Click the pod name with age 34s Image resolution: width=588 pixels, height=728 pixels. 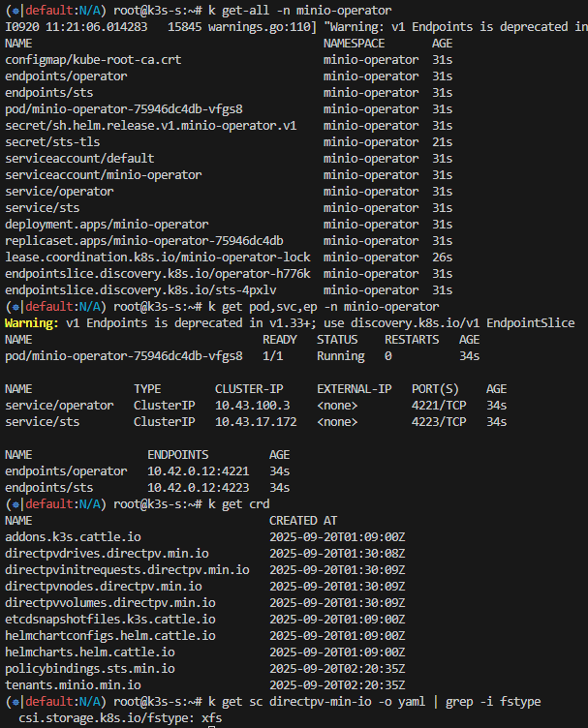[x=124, y=356]
